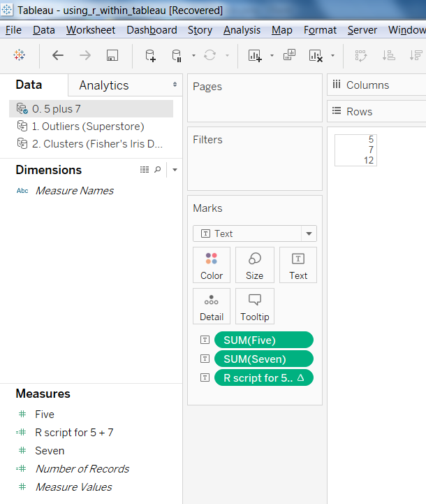This screenshot has width=426, height=504.
Task: Click text-type icon left of R script pill
Action: point(205,377)
